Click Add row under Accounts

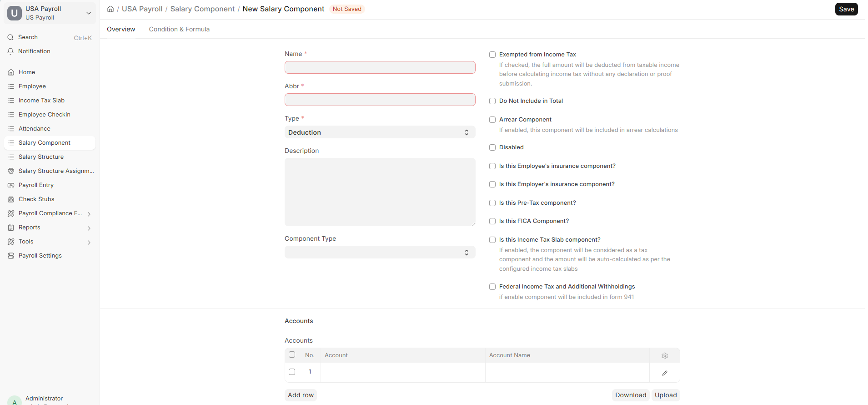pyautogui.click(x=301, y=395)
